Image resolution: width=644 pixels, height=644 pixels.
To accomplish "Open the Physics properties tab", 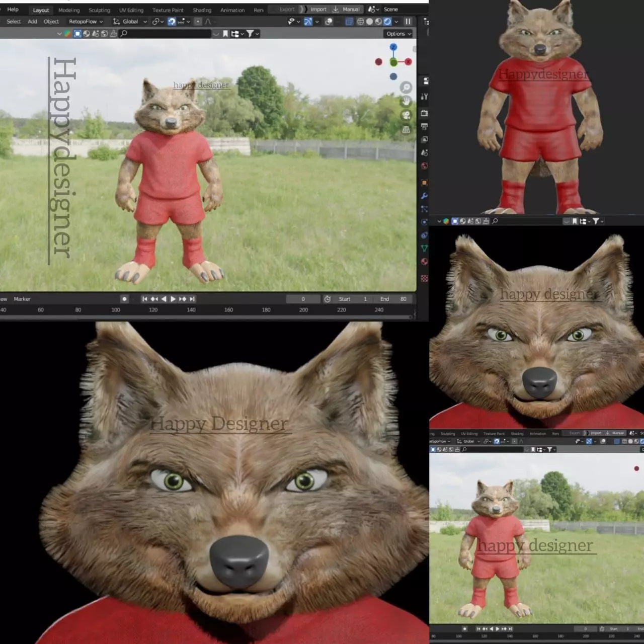I will pos(424,222).
